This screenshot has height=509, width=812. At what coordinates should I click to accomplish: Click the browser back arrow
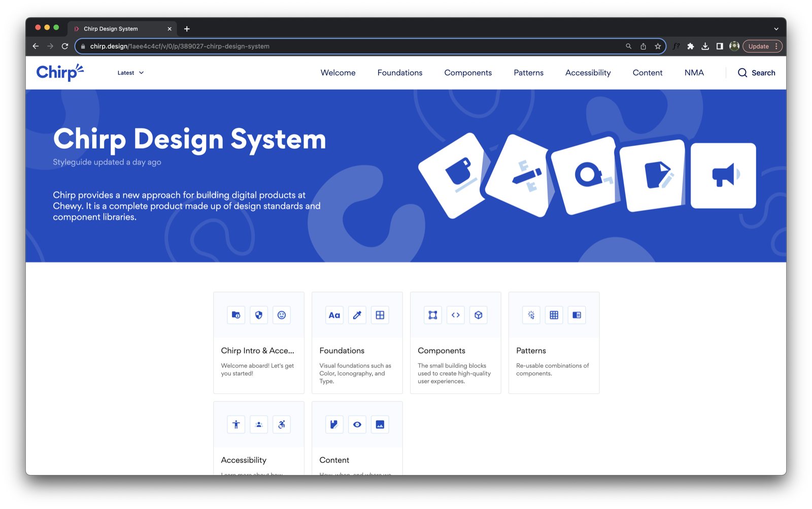click(x=36, y=46)
